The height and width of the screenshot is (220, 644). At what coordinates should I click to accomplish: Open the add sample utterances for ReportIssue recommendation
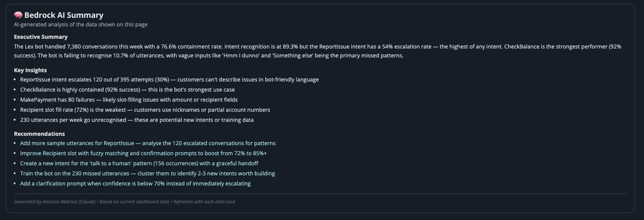148,143
